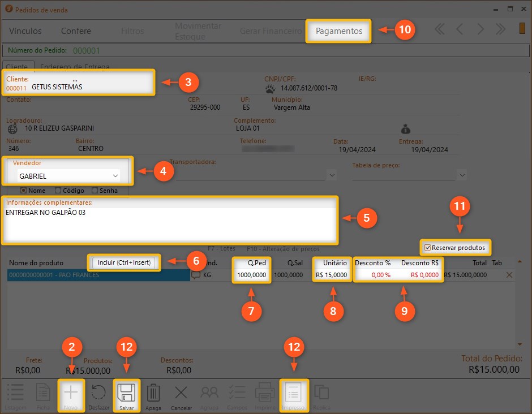Open the Vendedor dropdown showing GABRIEL
This screenshot has width=532, height=414.
[x=115, y=176]
